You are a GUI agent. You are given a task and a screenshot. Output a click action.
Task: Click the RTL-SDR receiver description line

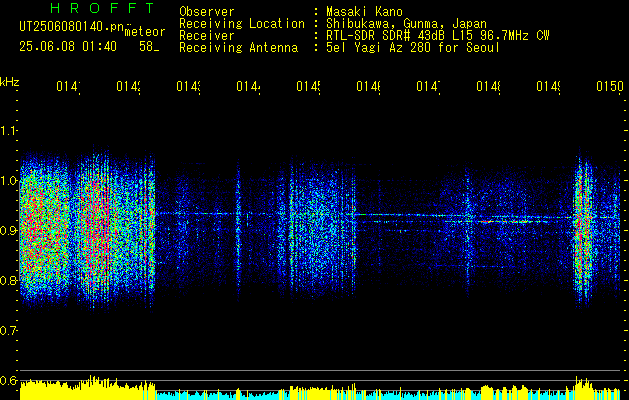[x=438, y=36]
